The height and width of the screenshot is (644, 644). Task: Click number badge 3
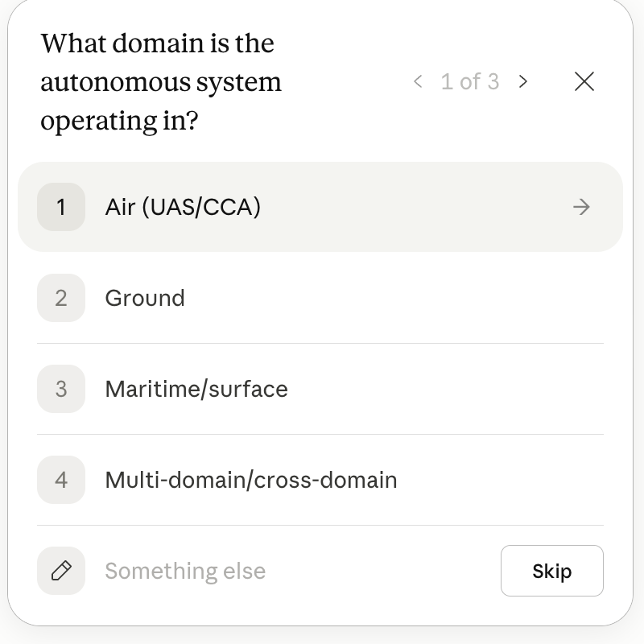coord(61,389)
